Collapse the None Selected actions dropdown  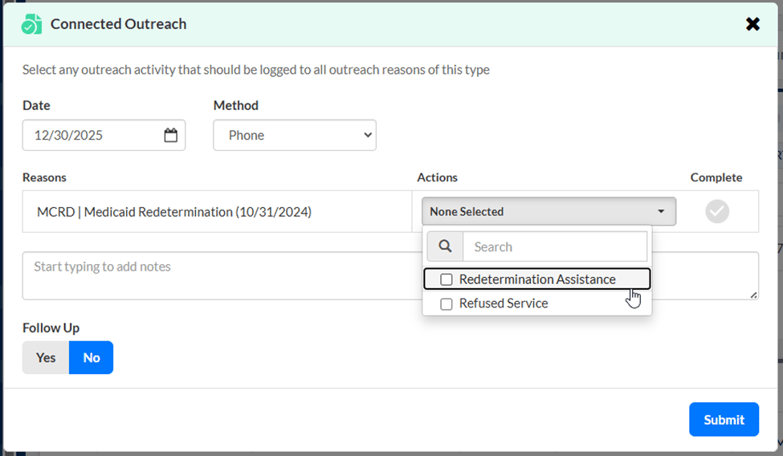point(548,212)
